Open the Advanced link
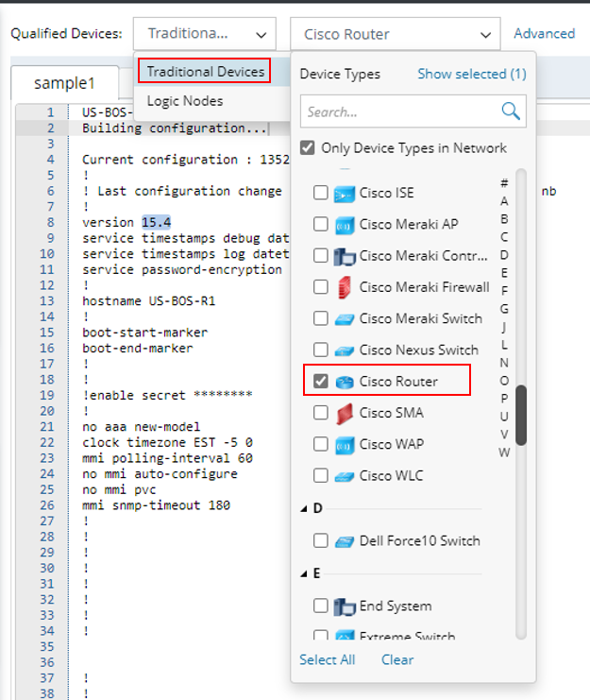Image resolution: width=590 pixels, height=700 pixels. coord(544,34)
